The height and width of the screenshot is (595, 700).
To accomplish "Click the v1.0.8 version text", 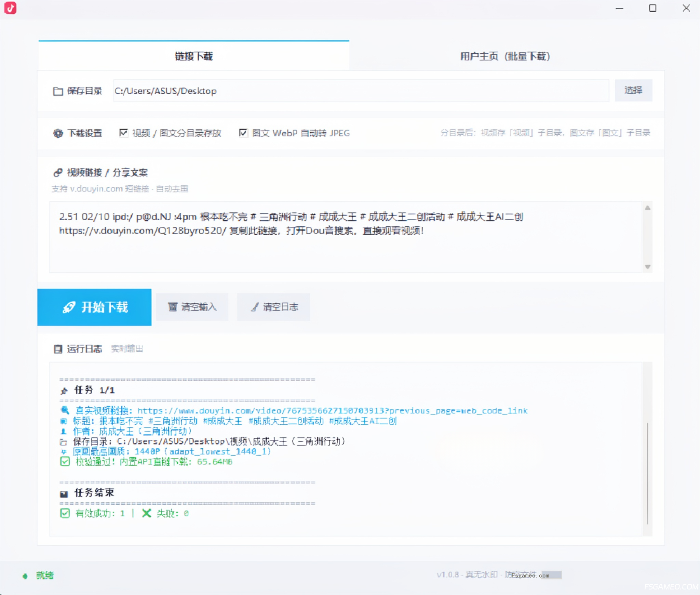I will click(448, 574).
